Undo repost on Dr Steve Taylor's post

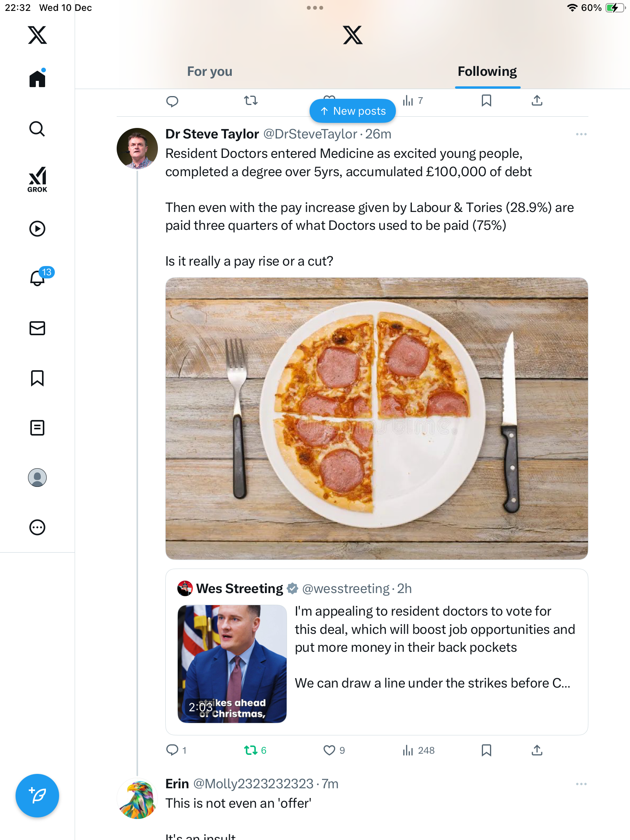[x=251, y=750]
